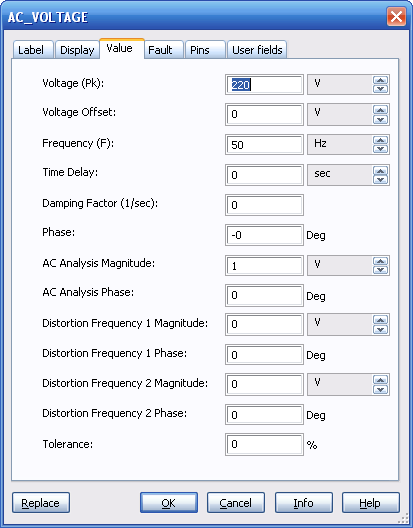413x528 pixels.
Task: Click Frequency Hz unit down arrow
Action: pyautogui.click(x=381, y=149)
